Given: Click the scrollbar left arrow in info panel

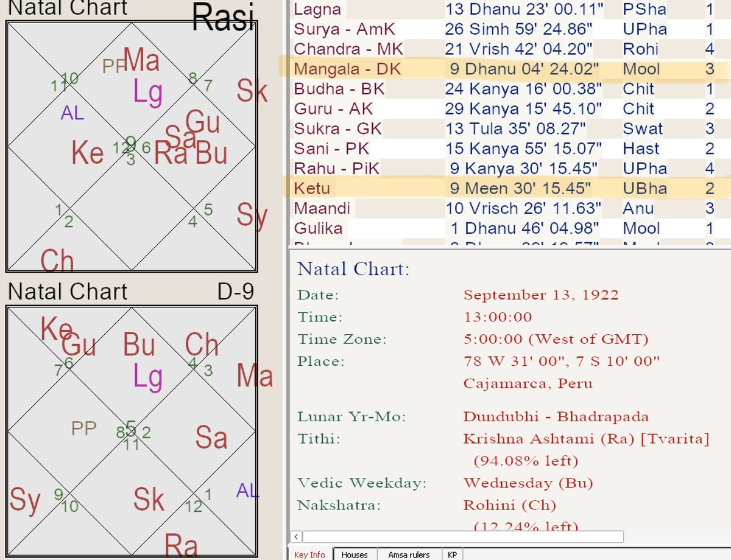Looking at the screenshot, I should click(296, 536).
